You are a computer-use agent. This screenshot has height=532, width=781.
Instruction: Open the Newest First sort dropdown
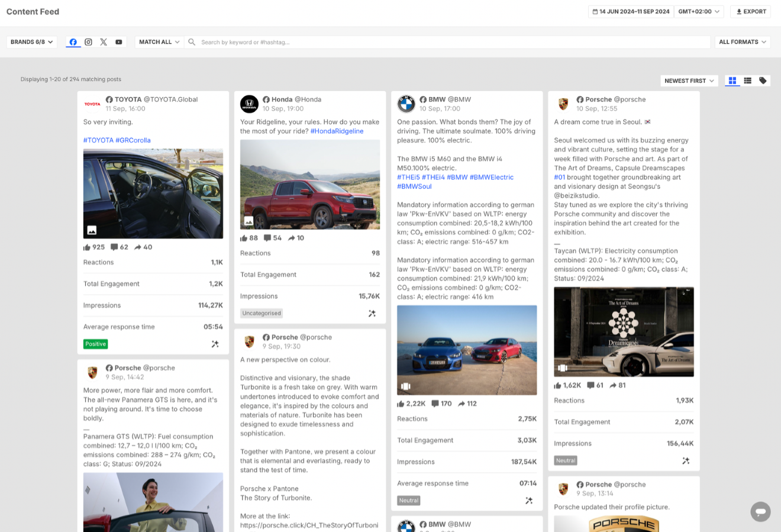[x=689, y=80]
